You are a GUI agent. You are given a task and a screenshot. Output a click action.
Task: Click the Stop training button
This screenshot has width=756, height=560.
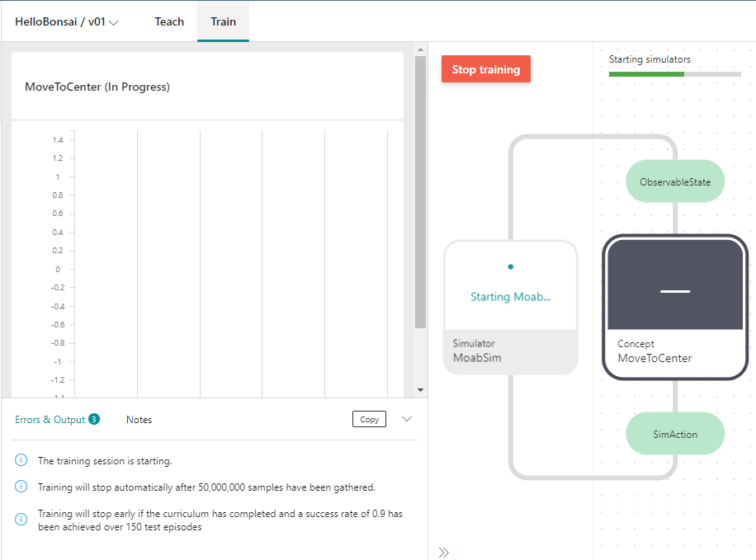485,69
